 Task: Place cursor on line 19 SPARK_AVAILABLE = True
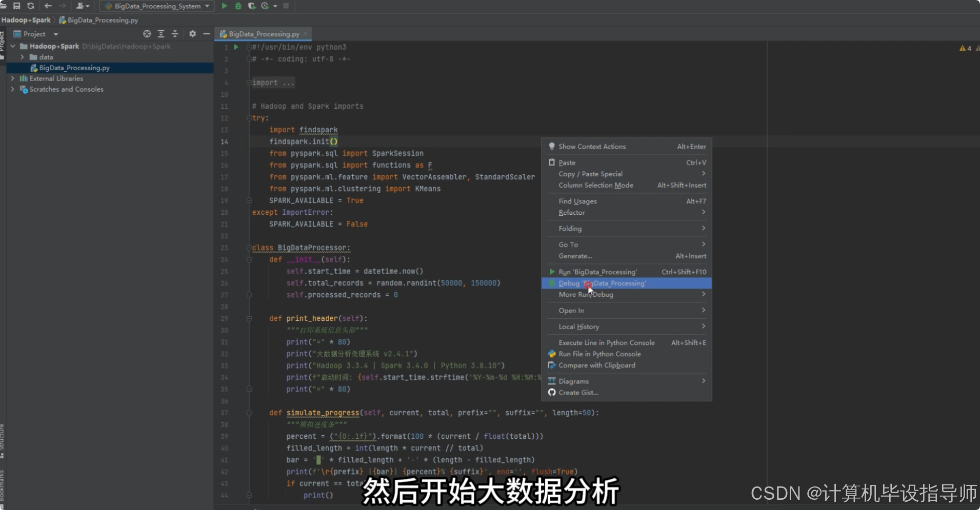tap(316, 200)
